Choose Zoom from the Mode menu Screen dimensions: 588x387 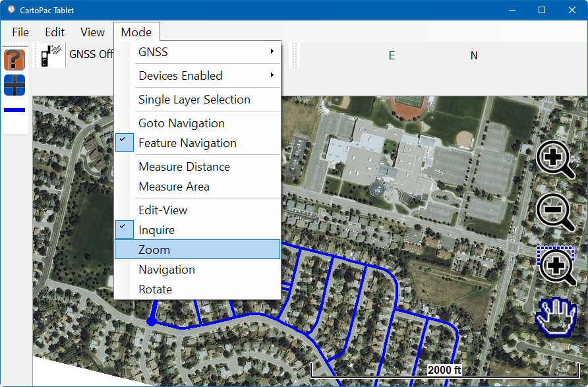point(154,250)
